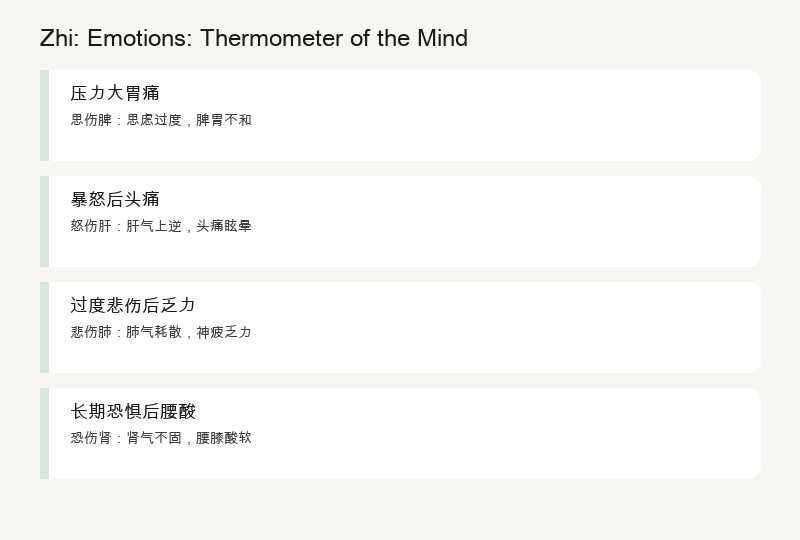The image size is (800, 540).
Task: Click empty area inside 长期恐惧后腰酸 card
Action: [x=510, y=433]
